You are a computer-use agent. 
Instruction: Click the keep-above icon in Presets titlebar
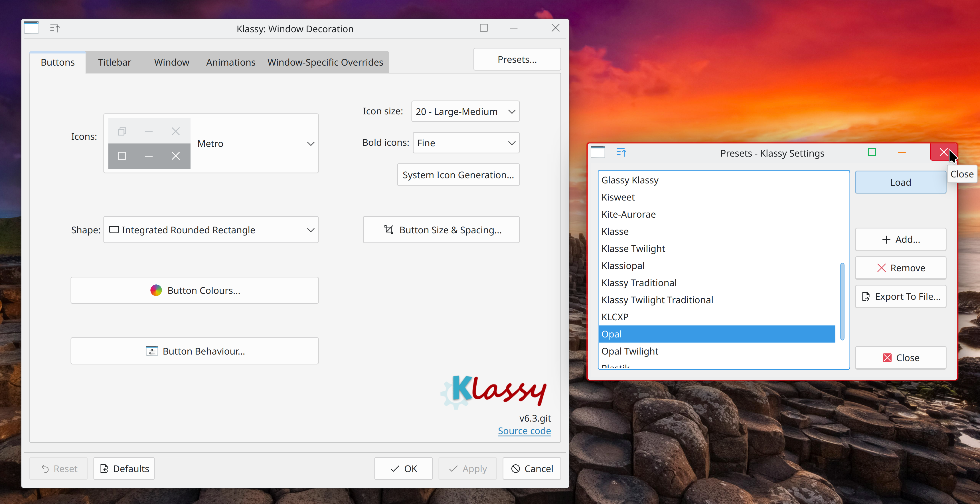point(621,153)
